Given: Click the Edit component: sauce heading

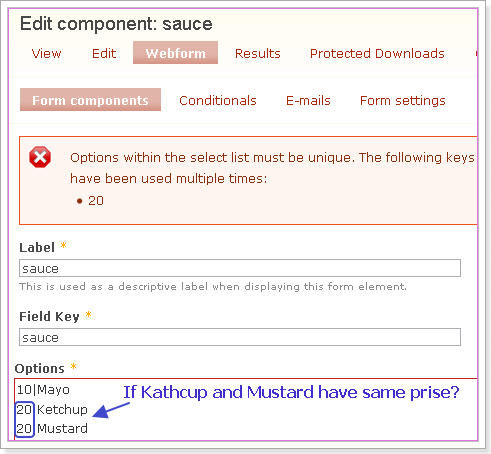Looking at the screenshot, I should (x=116, y=24).
